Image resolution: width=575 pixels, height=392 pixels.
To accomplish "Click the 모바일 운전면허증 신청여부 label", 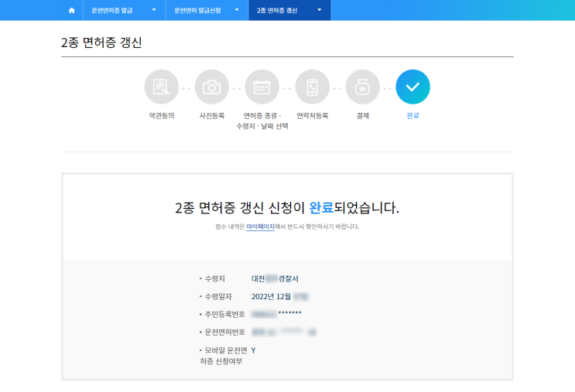I will point(224,356).
